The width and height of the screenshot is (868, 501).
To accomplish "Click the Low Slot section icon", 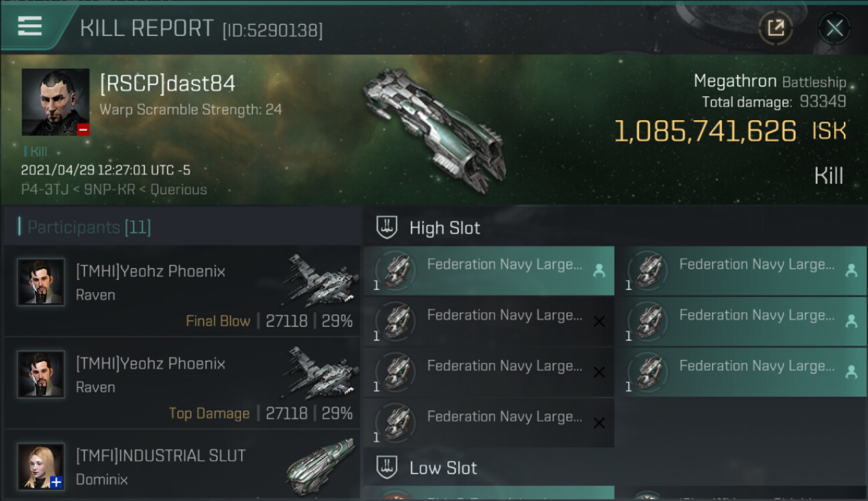I will point(387,468).
